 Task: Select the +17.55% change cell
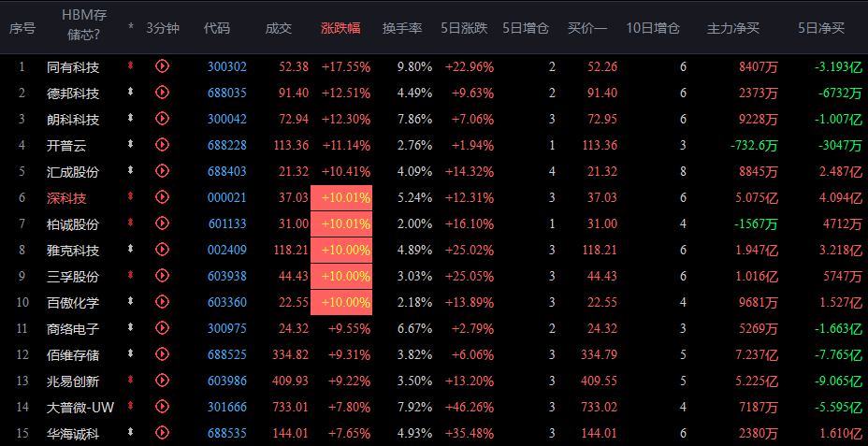[x=346, y=67]
